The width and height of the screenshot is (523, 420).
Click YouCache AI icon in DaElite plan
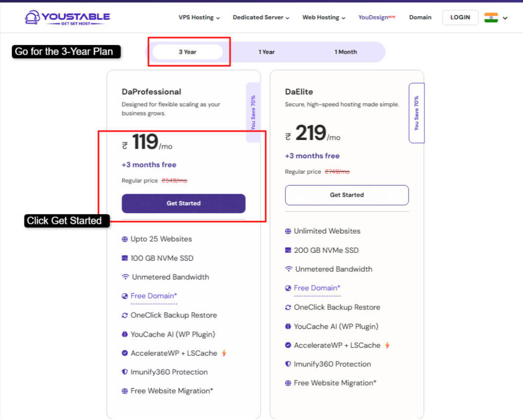288,326
